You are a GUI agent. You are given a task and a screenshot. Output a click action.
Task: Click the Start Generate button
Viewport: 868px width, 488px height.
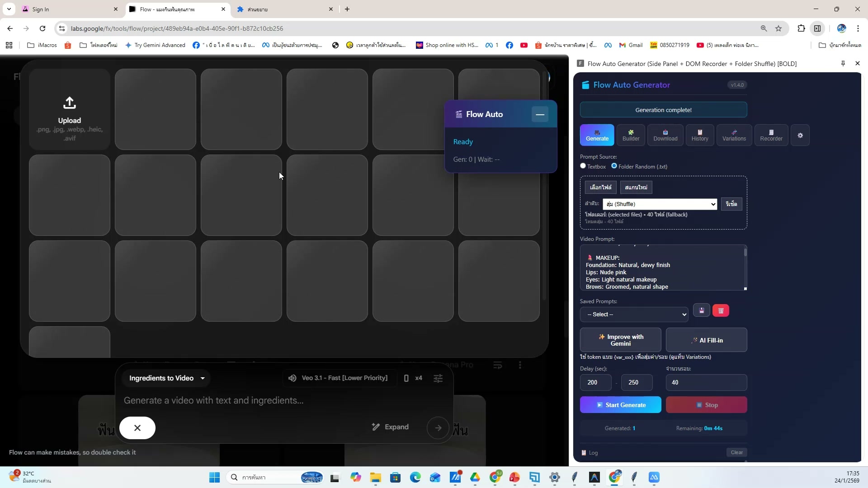(620, 405)
